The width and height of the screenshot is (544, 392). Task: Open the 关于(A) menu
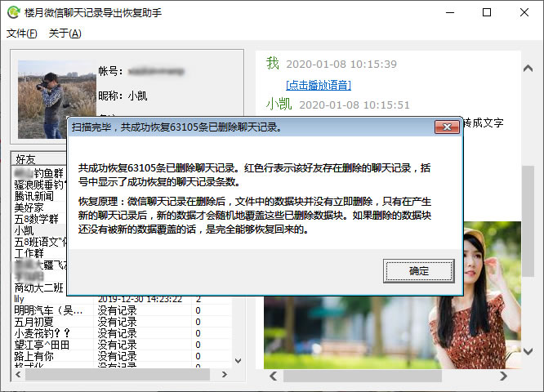[65, 33]
